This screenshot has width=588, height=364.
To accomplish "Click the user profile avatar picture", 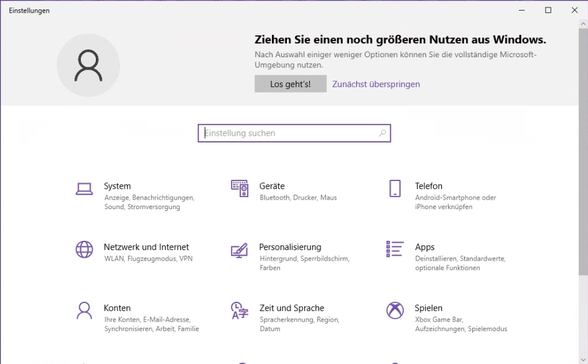I will coord(88,65).
